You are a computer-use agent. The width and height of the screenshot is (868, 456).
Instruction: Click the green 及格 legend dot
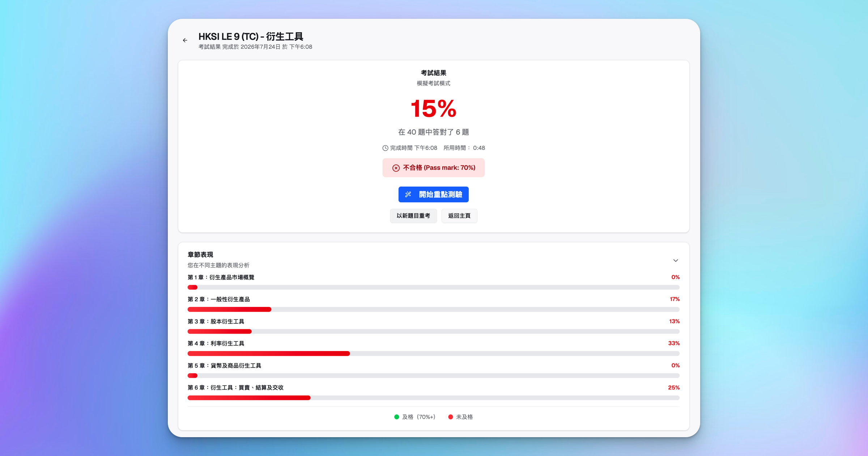coord(396,417)
